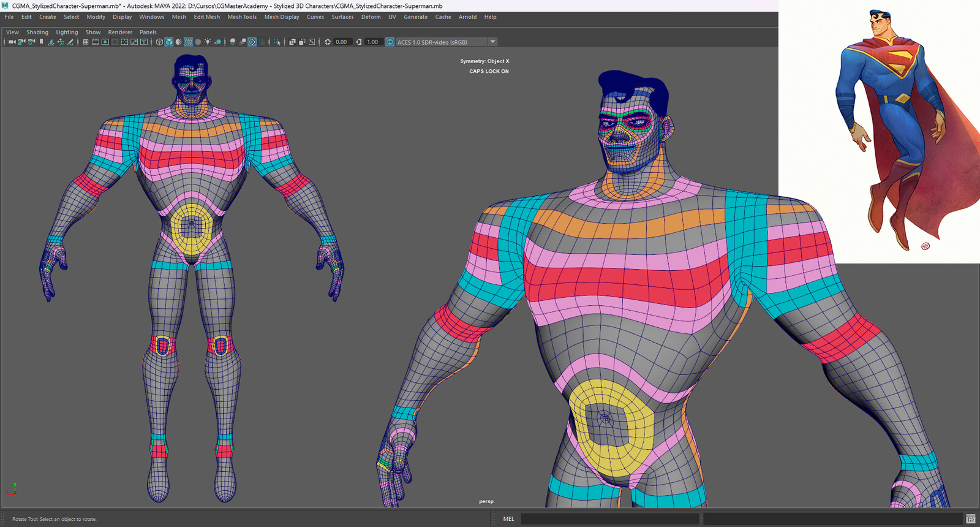Open the Deform menu
The height and width of the screenshot is (527, 980).
click(371, 17)
